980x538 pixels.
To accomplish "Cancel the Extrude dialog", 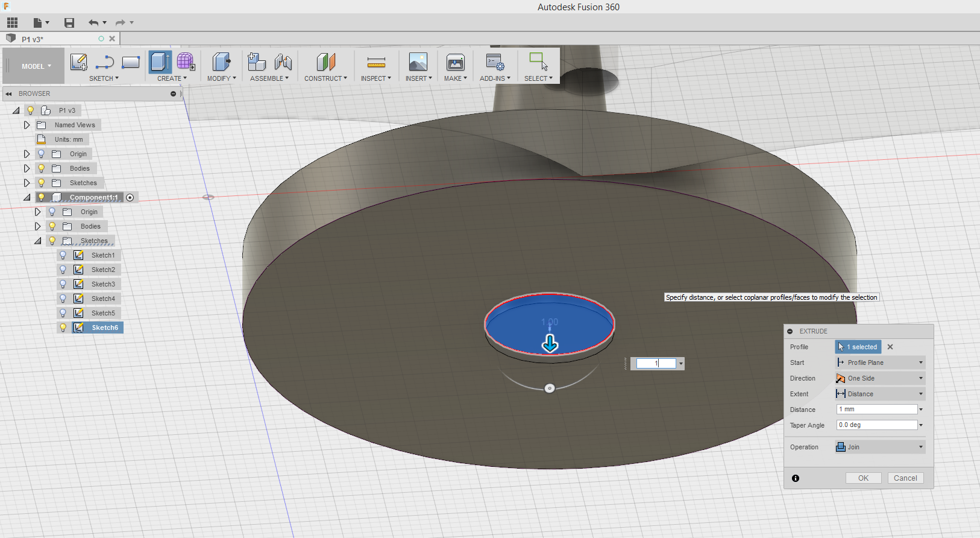I will pos(905,478).
